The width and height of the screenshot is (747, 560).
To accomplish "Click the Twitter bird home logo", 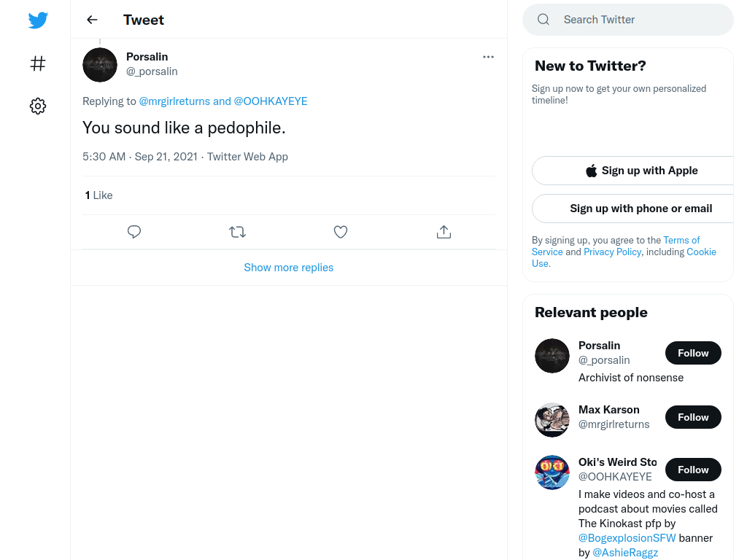I will click(38, 20).
